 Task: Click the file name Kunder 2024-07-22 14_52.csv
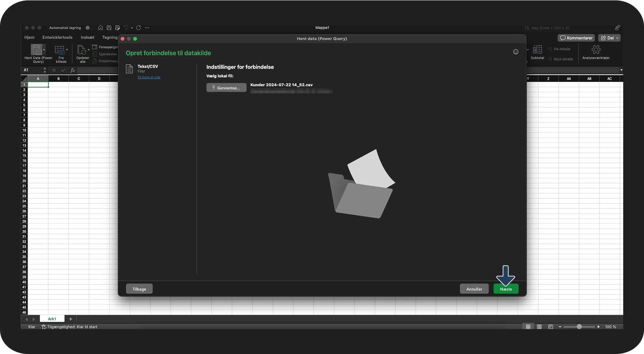click(281, 85)
